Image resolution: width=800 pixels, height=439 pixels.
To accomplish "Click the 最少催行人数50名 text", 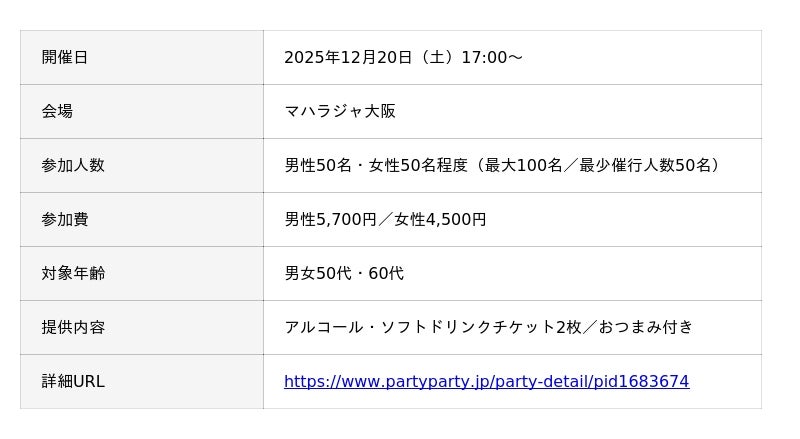I will tap(646, 165).
